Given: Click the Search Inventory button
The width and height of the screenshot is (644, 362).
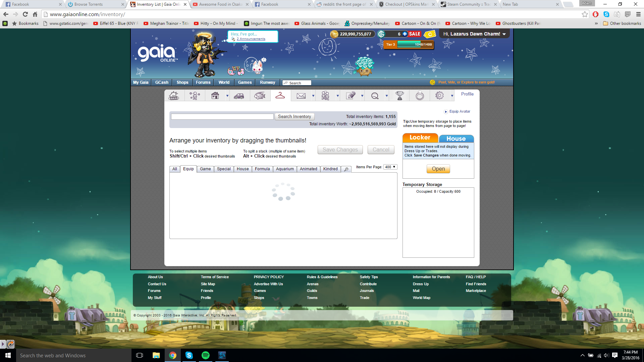Looking at the screenshot, I should [294, 117].
